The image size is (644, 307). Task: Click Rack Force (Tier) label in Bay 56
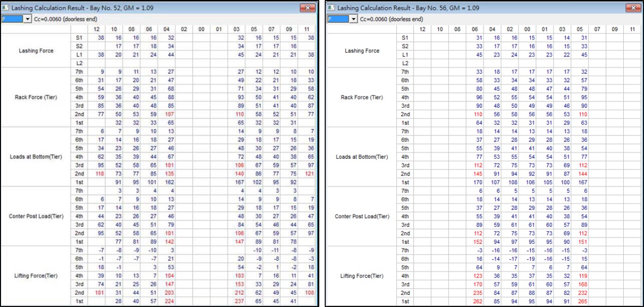click(361, 97)
